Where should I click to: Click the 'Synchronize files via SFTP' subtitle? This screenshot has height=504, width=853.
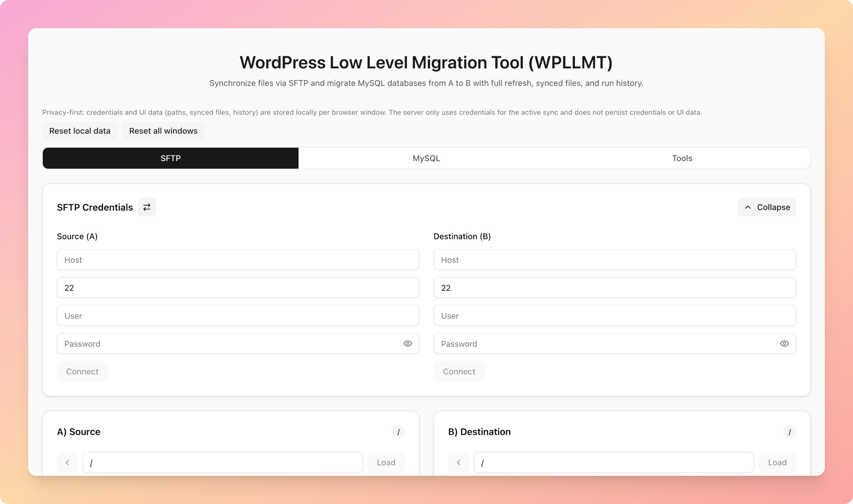click(426, 83)
